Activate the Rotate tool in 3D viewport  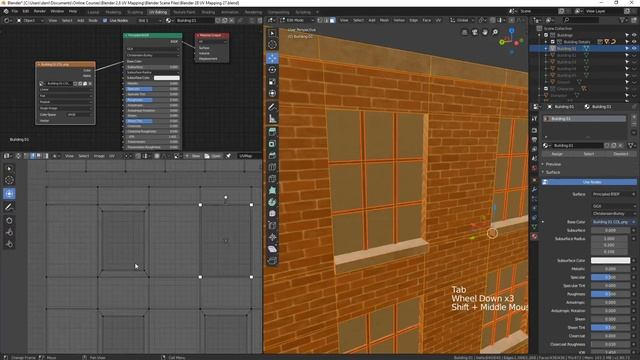pos(272,70)
